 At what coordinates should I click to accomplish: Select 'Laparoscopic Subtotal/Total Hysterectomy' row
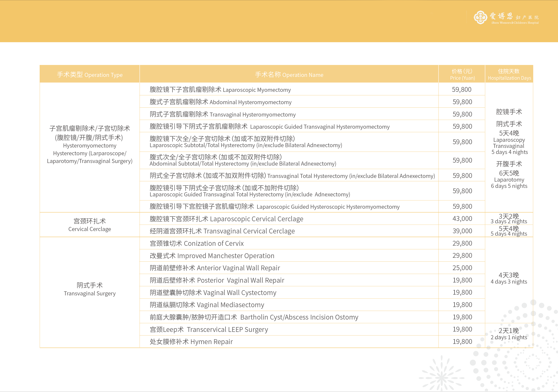tap(289, 142)
